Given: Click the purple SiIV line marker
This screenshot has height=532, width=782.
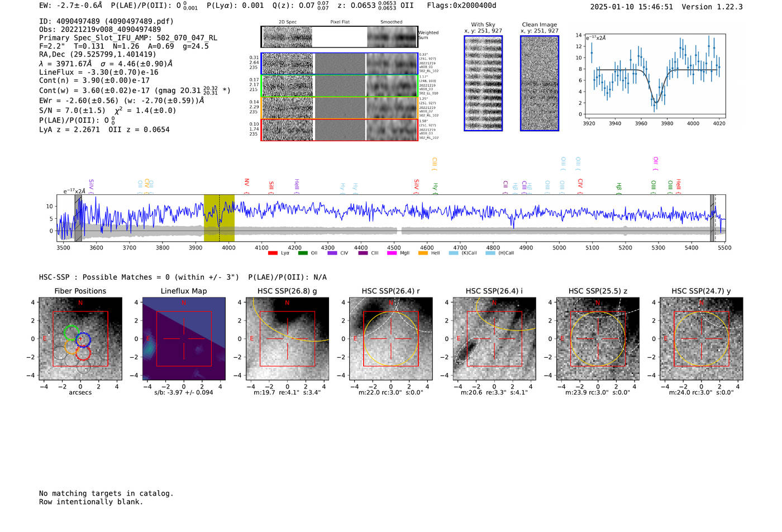Looking at the screenshot, I should pos(91,186).
